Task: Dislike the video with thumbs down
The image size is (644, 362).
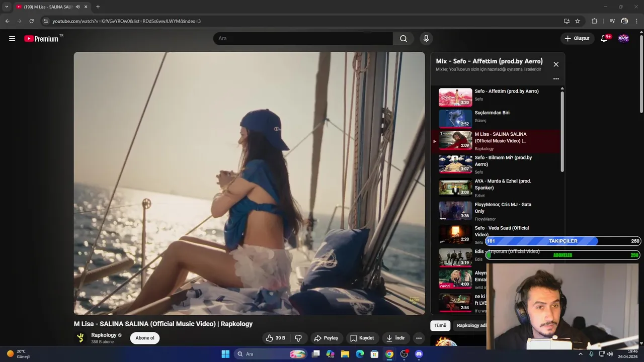Action: [298, 338]
